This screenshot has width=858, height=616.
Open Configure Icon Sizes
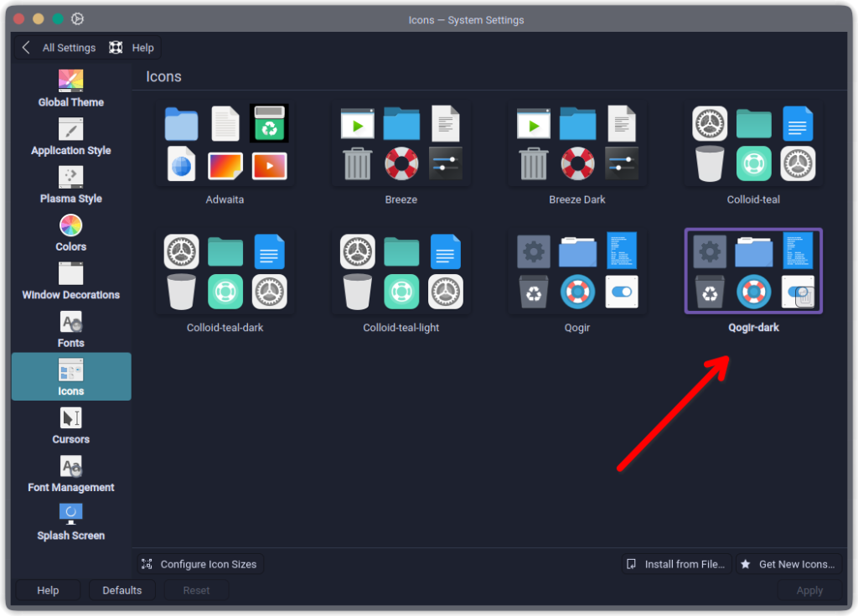click(x=200, y=564)
